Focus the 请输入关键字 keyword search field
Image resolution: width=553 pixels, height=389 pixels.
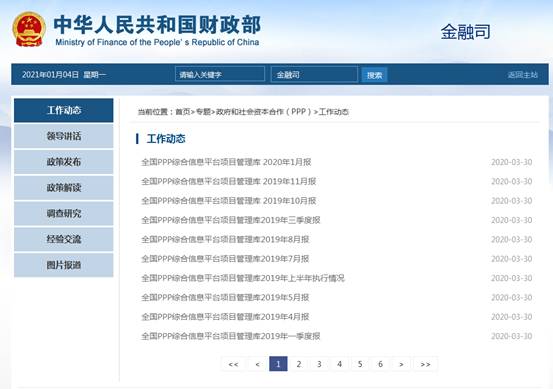220,74
